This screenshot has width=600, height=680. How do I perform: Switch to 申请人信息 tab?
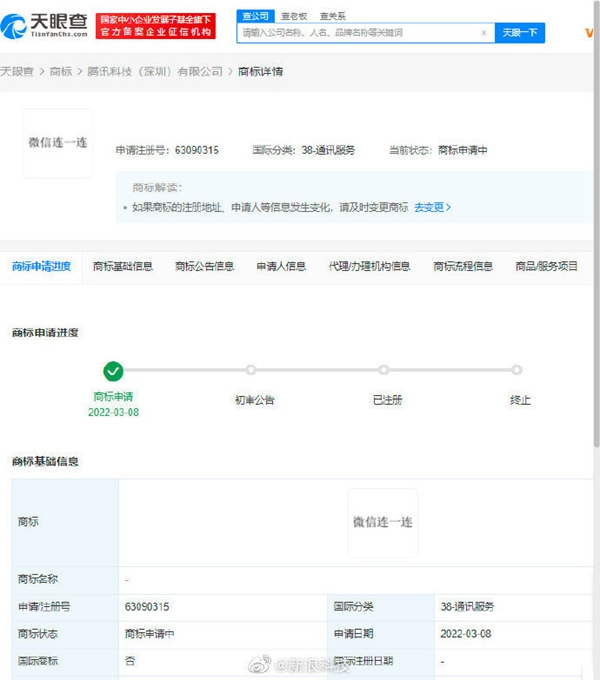pos(281,266)
